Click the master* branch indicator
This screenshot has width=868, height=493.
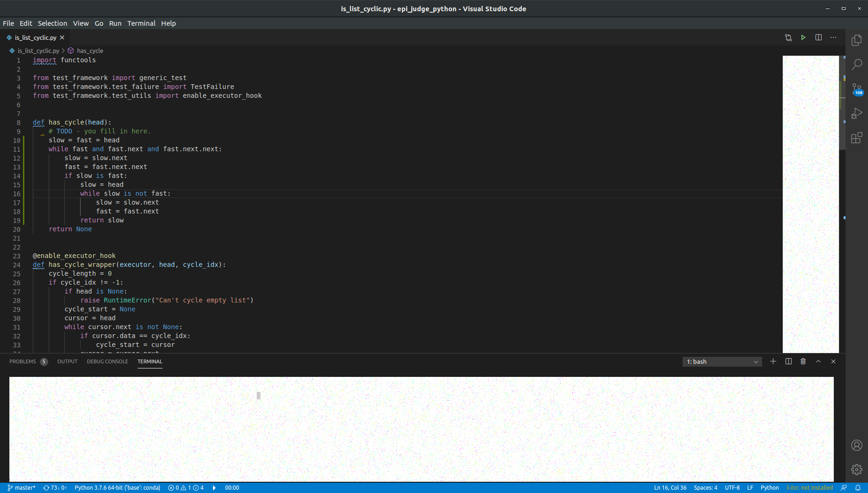pos(22,487)
